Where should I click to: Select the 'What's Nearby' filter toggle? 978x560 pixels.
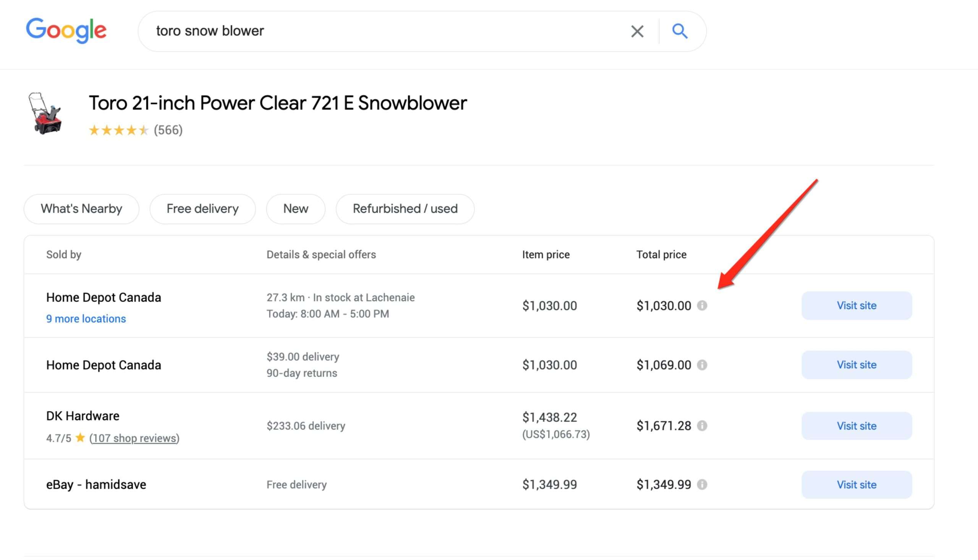click(81, 208)
